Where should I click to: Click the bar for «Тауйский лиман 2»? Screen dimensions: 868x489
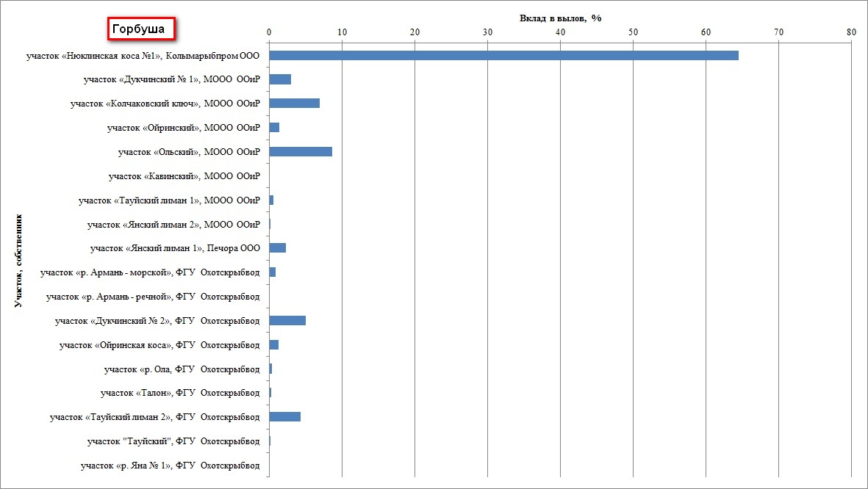tap(285, 417)
